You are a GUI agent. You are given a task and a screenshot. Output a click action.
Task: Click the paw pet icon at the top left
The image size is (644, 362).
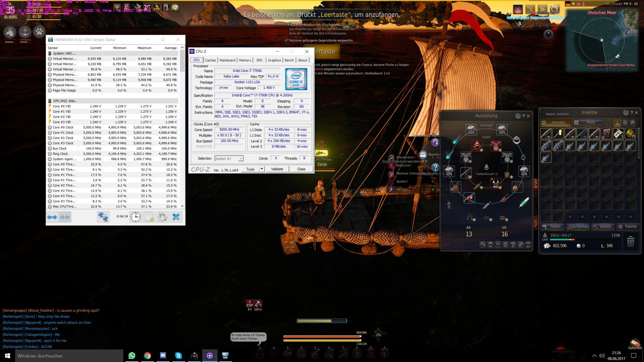pyautogui.click(x=39, y=32)
